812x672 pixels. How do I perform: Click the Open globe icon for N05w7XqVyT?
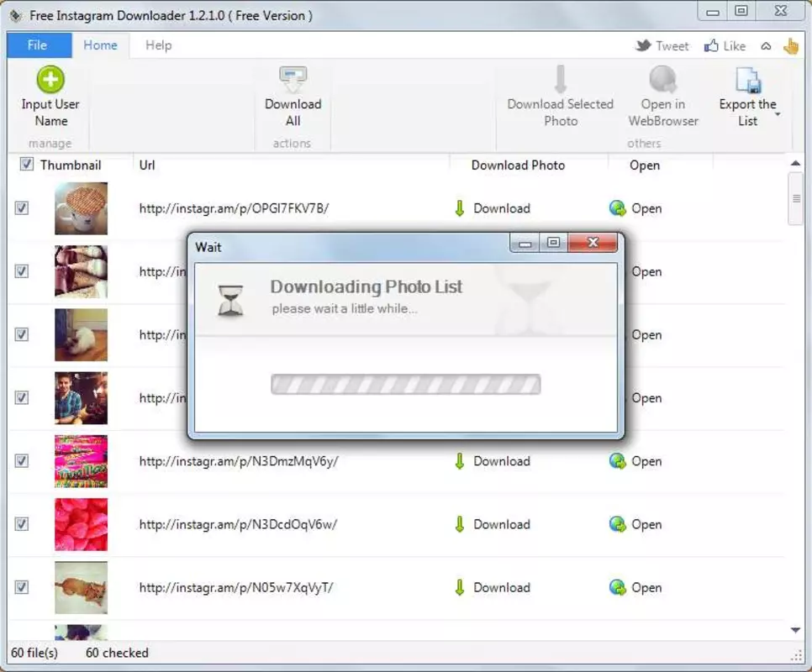point(617,587)
